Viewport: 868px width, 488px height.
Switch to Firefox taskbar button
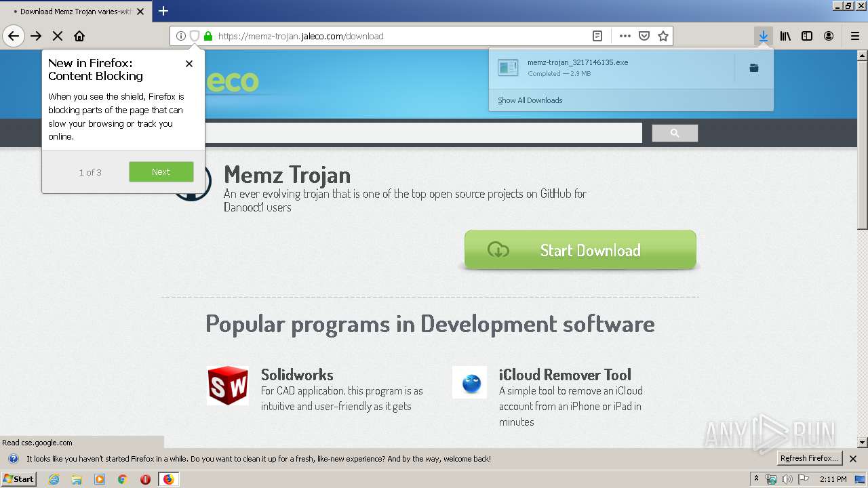(168, 479)
